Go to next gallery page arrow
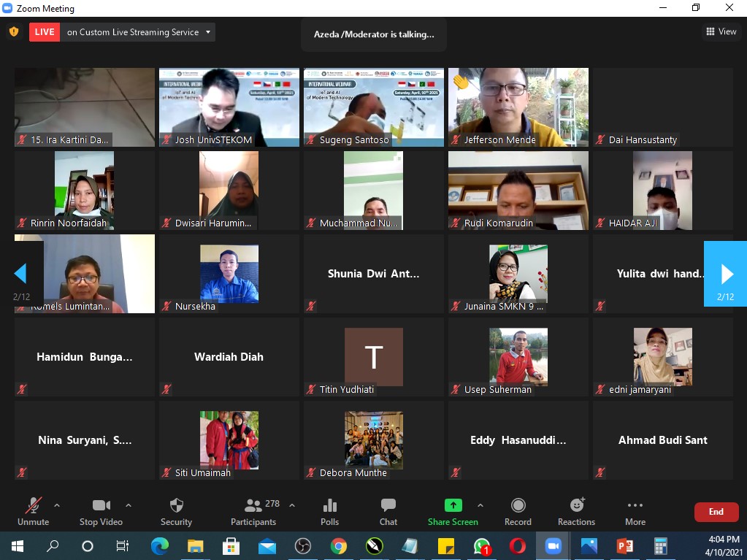This screenshot has width=747, height=560. 725,274
